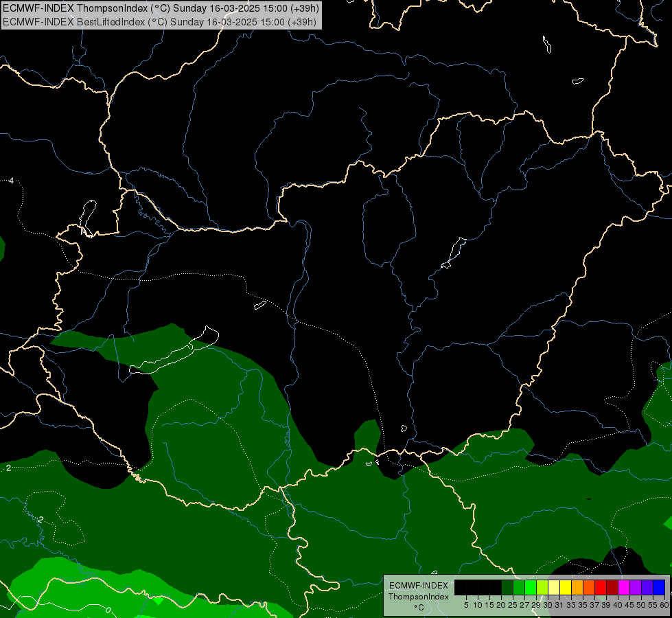Click the "4" contour label on the map

pos(12,181)
